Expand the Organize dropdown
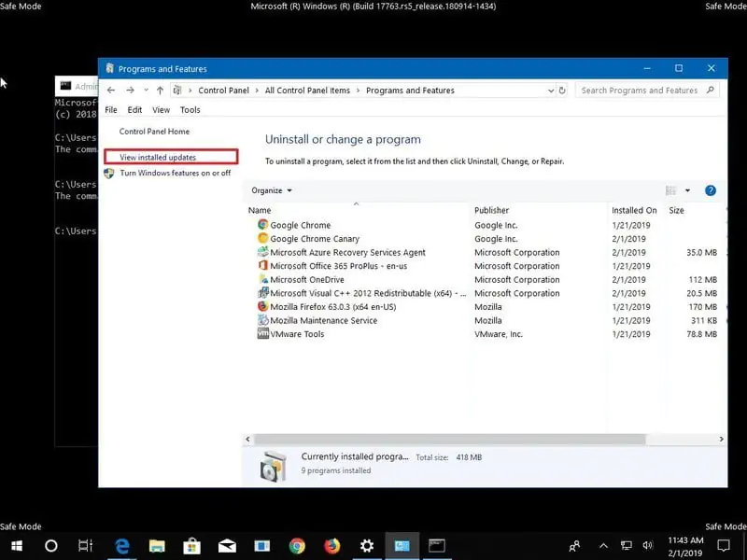Image resolution: width=747 pixels, height=560 pixels. [x=272, y=190]
